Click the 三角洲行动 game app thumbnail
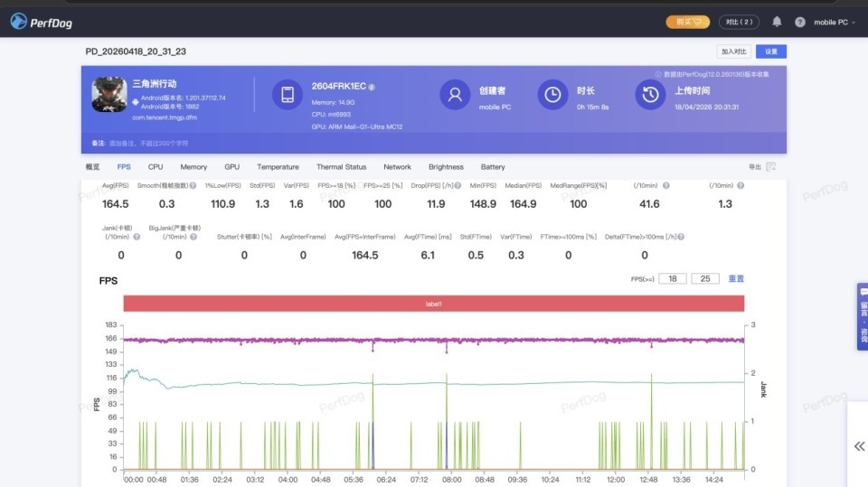Viewport: 868px width, 487px height. coord(109,94)
